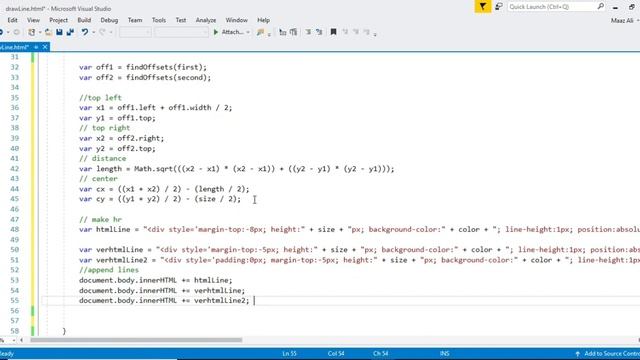The image size is (640, 360).
Task: Click the Open File folder icon
Action: tap(48, 32)
